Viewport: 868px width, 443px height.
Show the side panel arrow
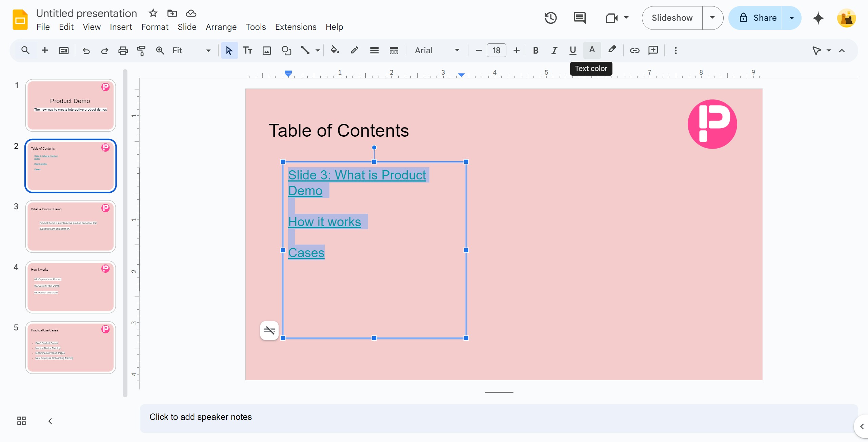(862, 426)
